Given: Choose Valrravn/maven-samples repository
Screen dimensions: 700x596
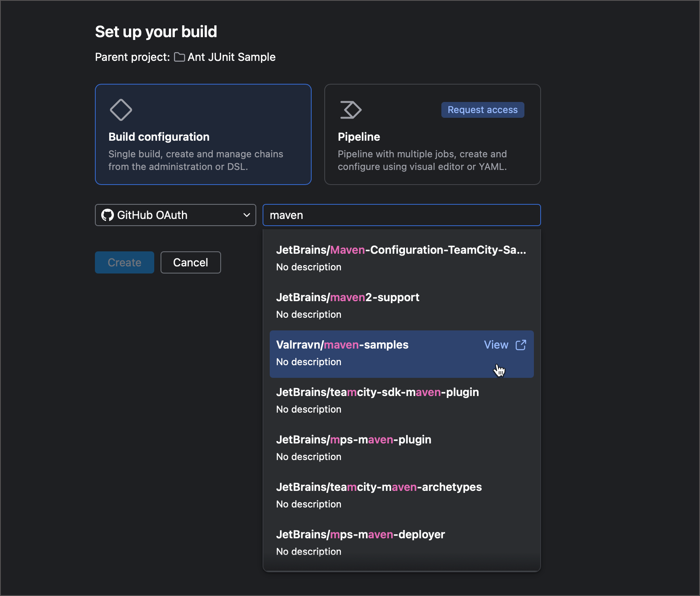Looking at the screenshot, I should (x=402, y=354).
